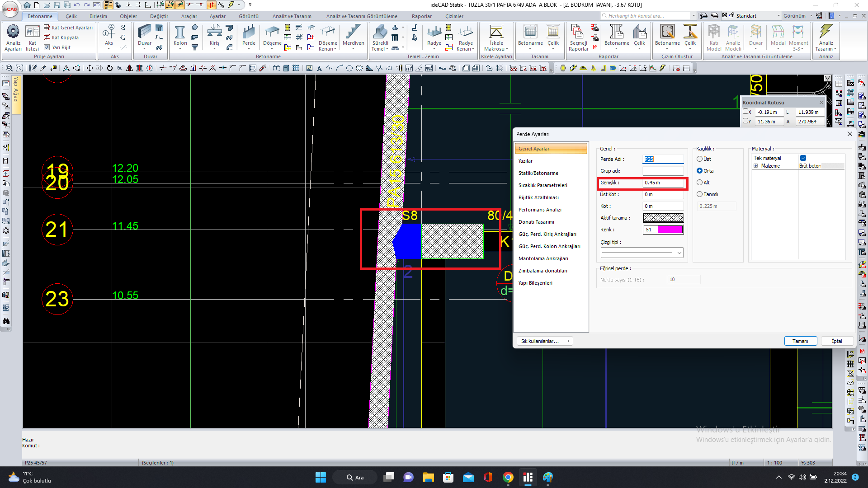Expand the Malzeme tree row
This screenshot has width=868, height=488.
(x=755, y=166)
